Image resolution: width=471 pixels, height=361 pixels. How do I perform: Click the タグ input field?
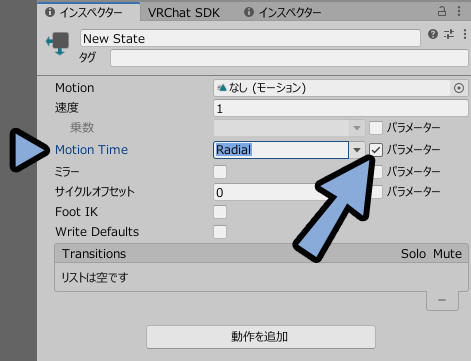pyautogui.click(x=289, y=58)
